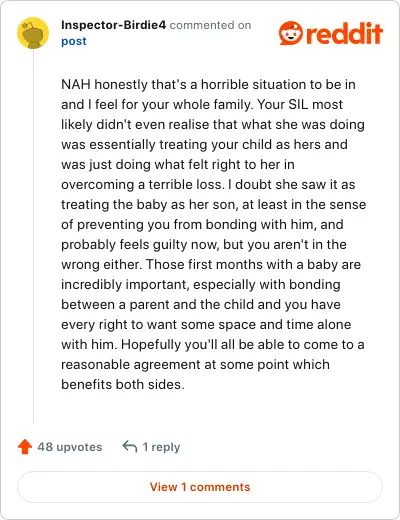Click the Reddit Snoo logo icon
The width and height of the screenshot is (400, 520).
[291, 33]
